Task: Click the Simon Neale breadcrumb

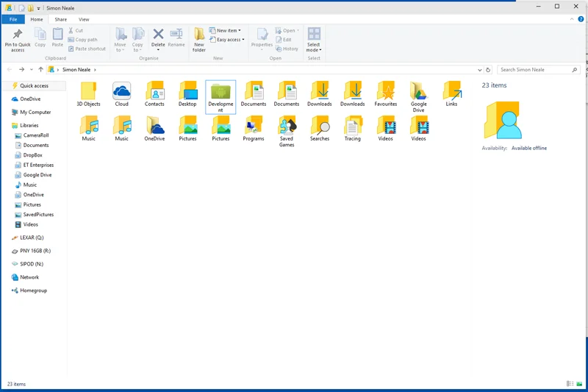Action: (x=76, y=70)
